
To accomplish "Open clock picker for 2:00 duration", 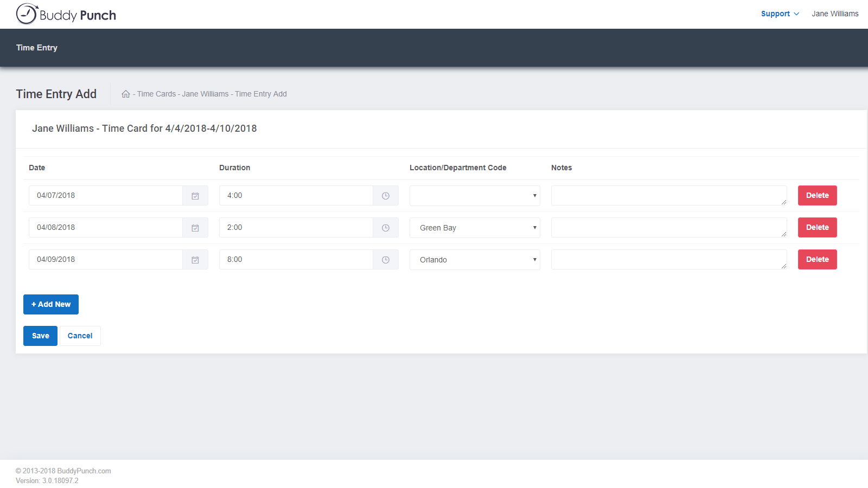I will tap(386, 228).
